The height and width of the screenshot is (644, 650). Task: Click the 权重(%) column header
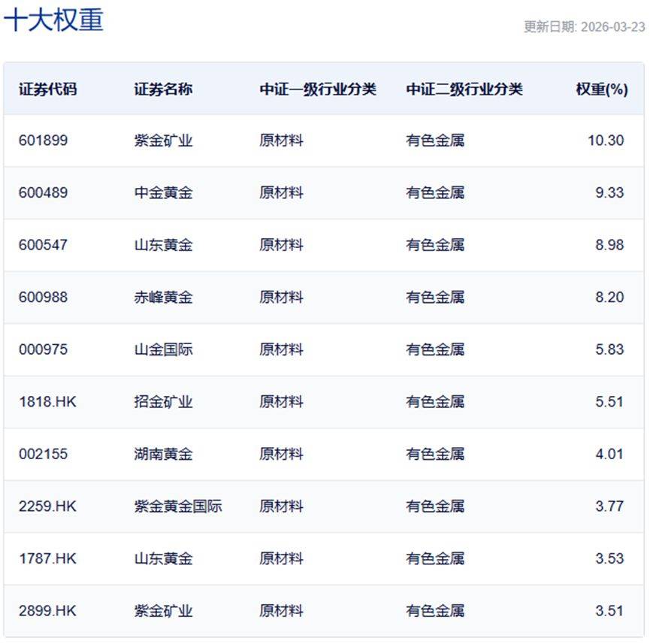coord(601,89)
